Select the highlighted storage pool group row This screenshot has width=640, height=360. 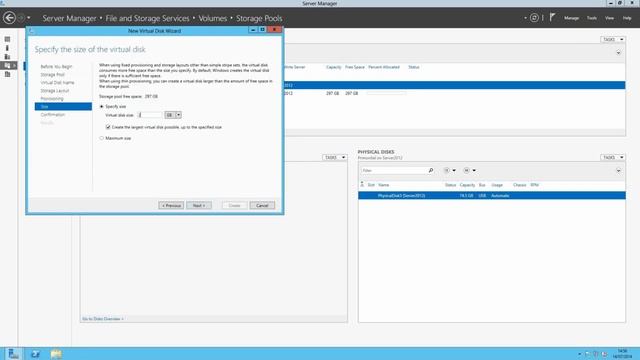tap(454, 85)
